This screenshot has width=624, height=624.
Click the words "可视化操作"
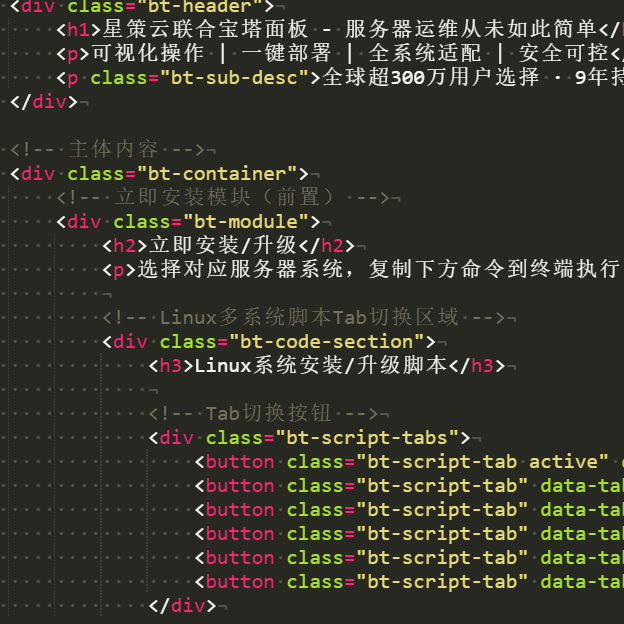[148, 53]
